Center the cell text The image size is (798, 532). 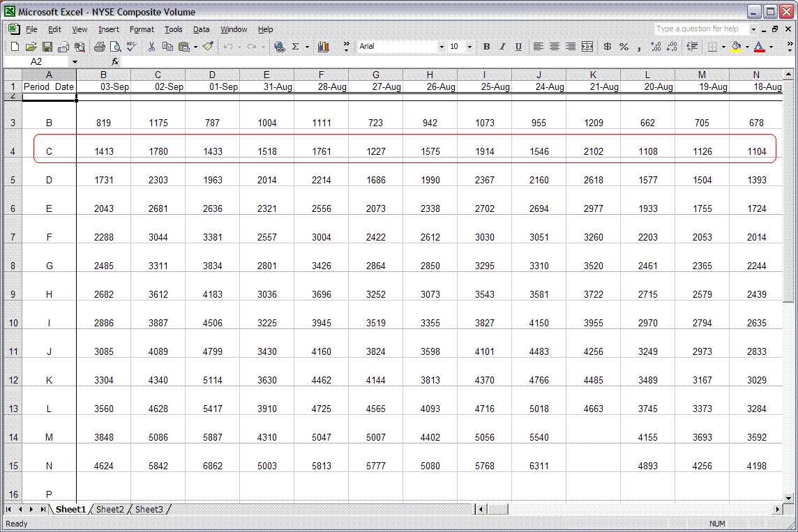555,47
